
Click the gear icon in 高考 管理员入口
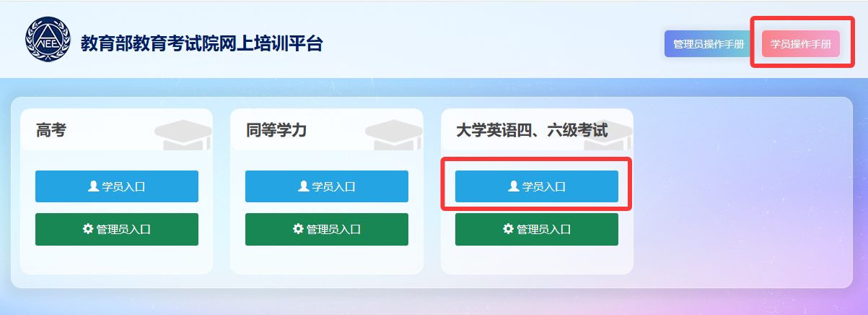[88, 229]
